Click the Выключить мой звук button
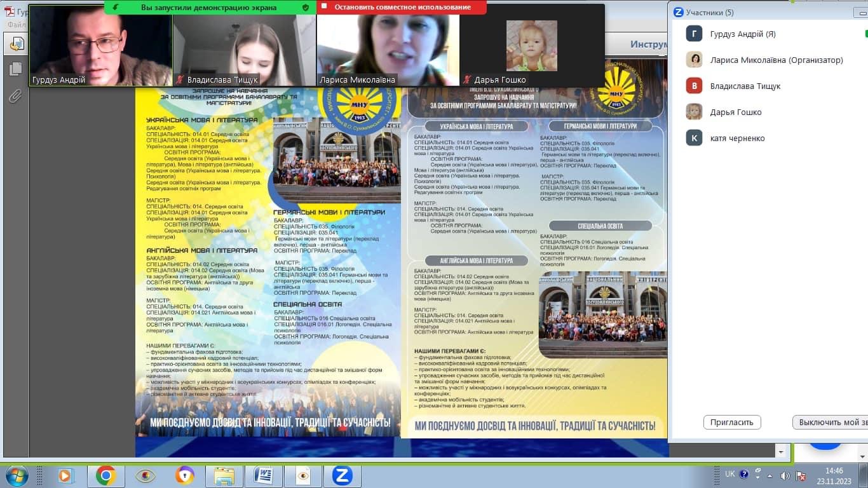868x488 pixels. (x=830, y=422)
